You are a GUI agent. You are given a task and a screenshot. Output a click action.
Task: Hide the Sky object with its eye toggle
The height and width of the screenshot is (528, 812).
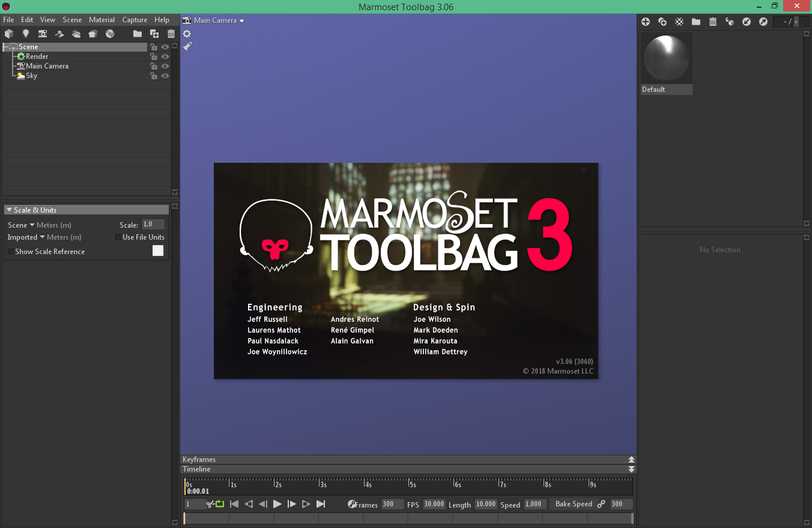click(165, 76)
